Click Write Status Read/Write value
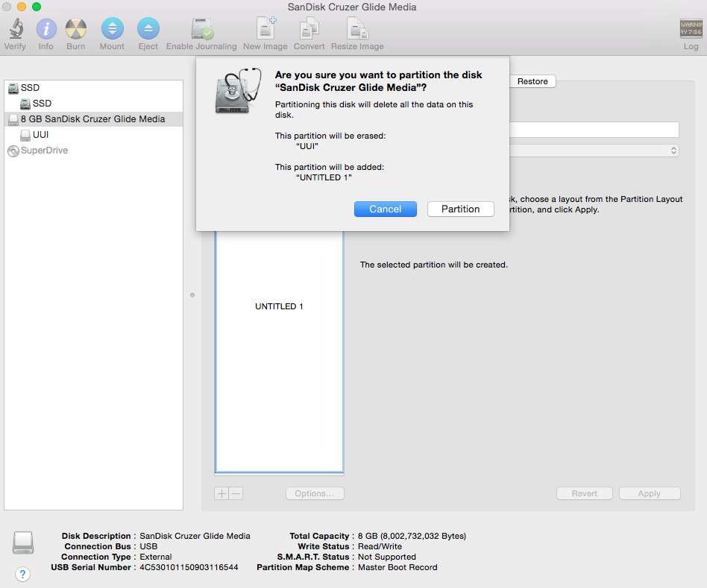 (x=380, y=546)
